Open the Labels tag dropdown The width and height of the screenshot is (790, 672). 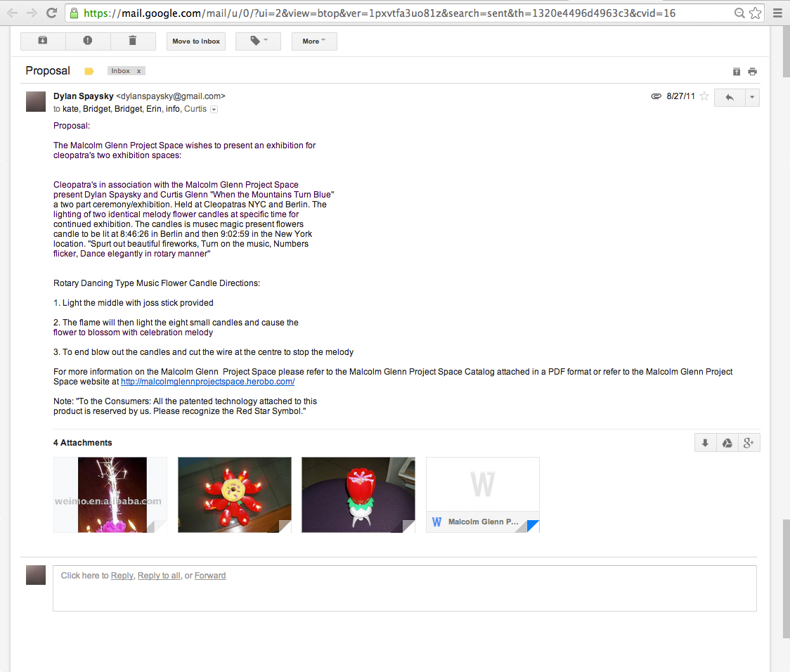258,41
